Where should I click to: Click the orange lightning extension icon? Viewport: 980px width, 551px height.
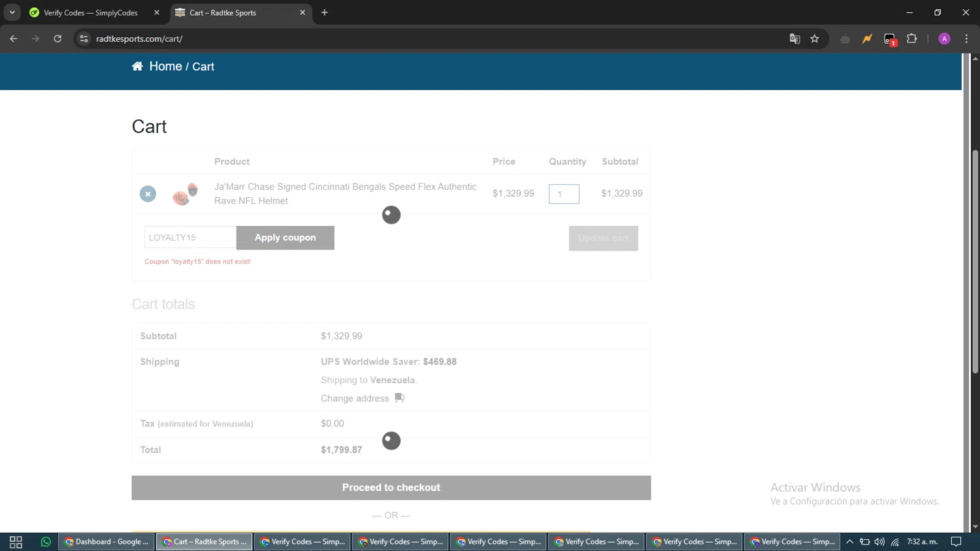tap(867, 39)
